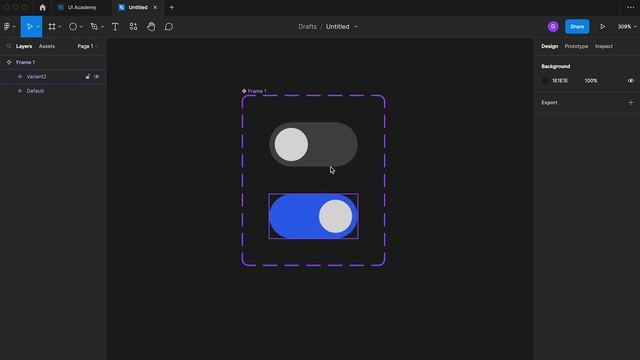This screenshot has height=360, width=640.
Task: Select the Pen tool
Action: click(x=94, y=27)
